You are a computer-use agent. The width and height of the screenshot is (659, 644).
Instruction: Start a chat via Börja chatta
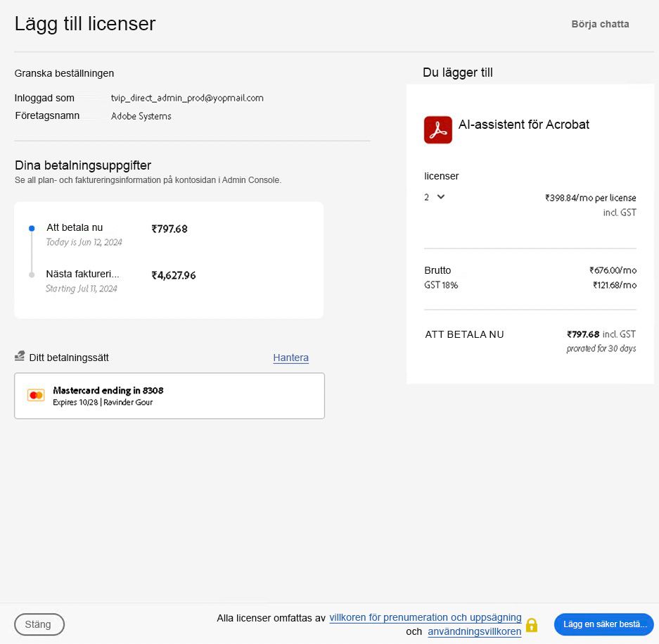(600, 23)
